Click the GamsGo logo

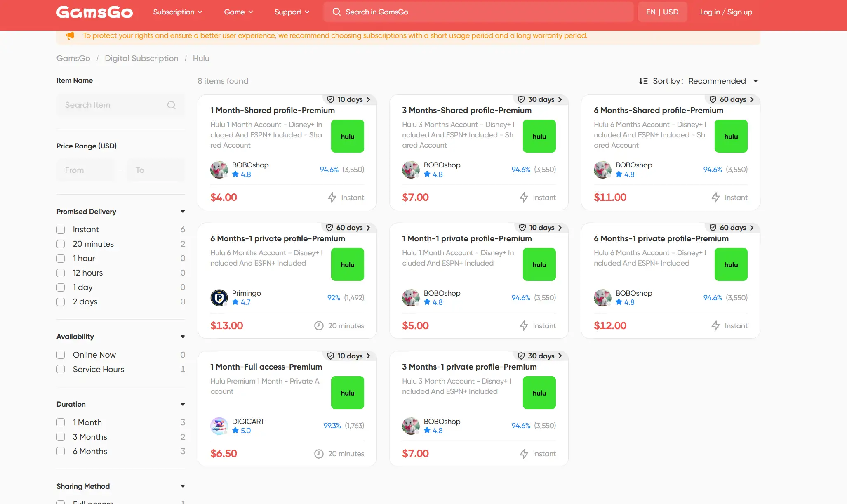click(94, 12)
